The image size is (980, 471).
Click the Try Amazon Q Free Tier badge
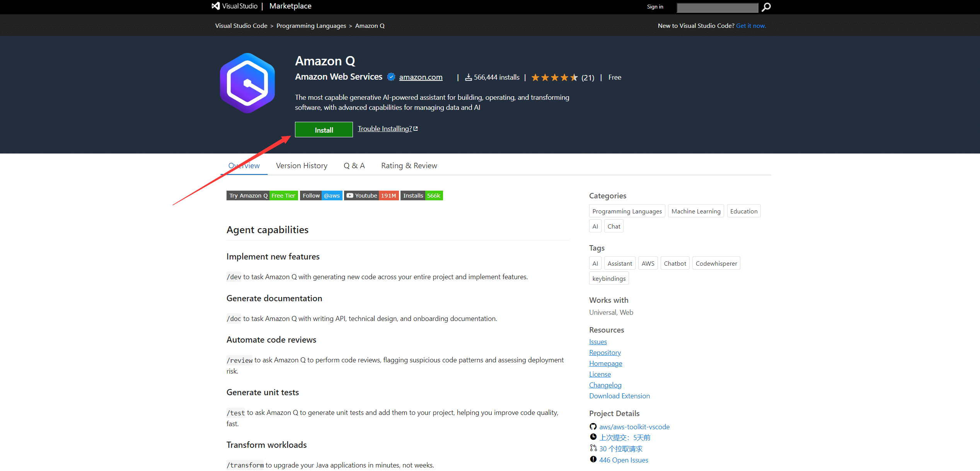[x=262, y=196]
